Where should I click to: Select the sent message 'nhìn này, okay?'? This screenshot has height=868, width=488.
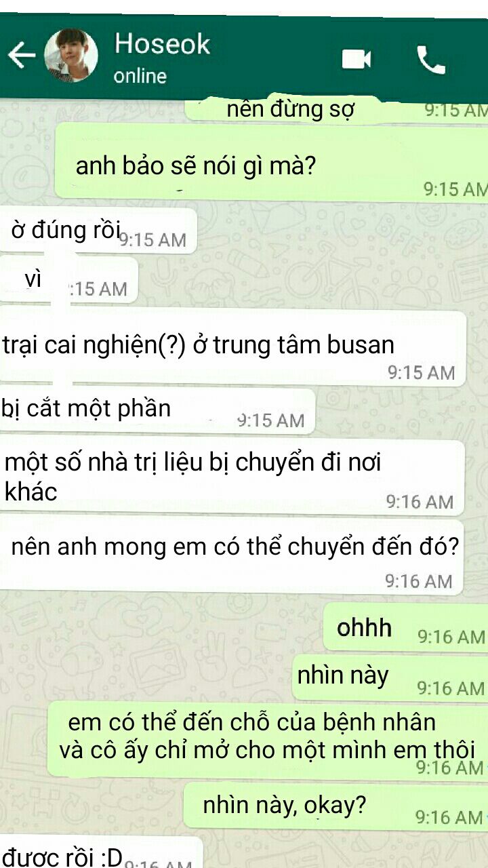click(336, 807)
